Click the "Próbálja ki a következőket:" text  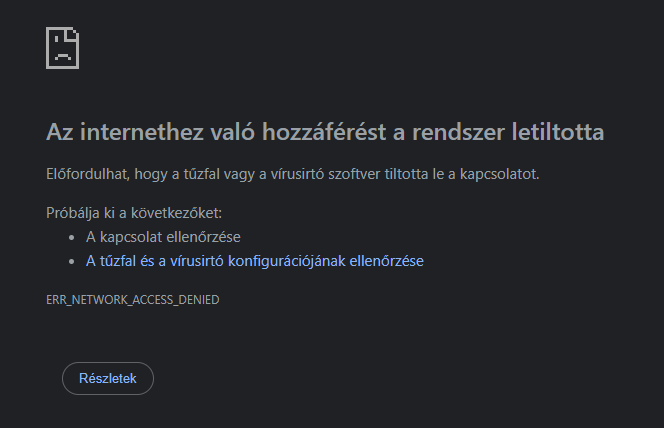click(x=134, y=213)
